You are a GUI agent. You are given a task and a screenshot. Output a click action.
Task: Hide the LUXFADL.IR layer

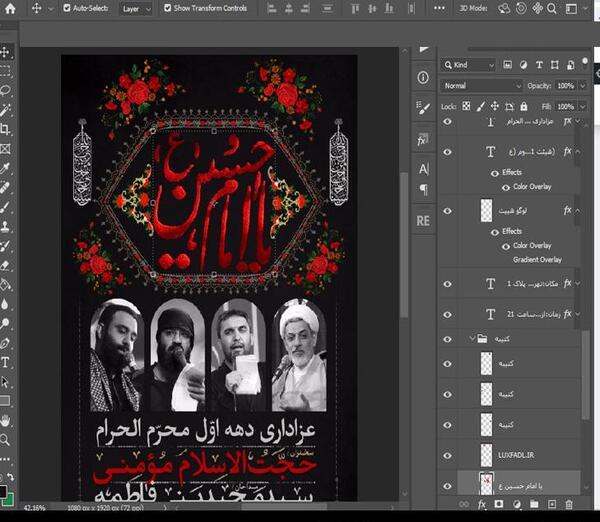447,455
